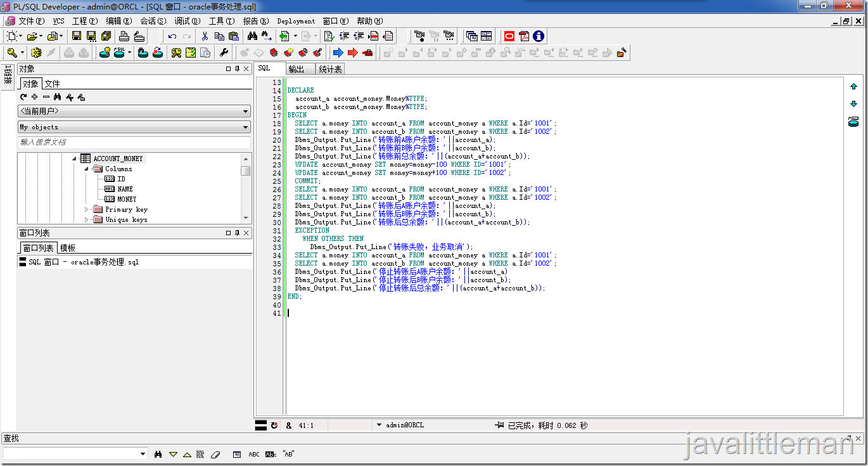Select the NAME column in tree
The image size is (868, 466).
tap(125, 189)
